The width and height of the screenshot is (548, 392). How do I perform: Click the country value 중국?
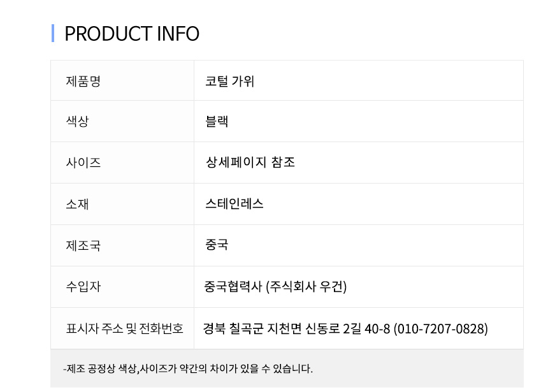click(217, 245)
